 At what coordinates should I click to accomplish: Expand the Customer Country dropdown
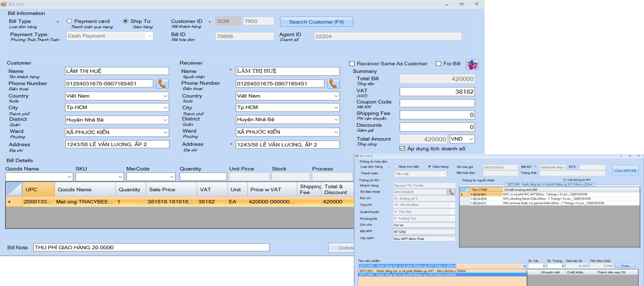point(165,96)
